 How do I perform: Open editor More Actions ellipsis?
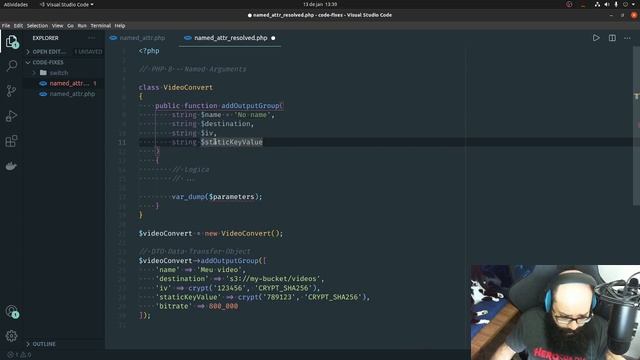[x=627, y=38]
